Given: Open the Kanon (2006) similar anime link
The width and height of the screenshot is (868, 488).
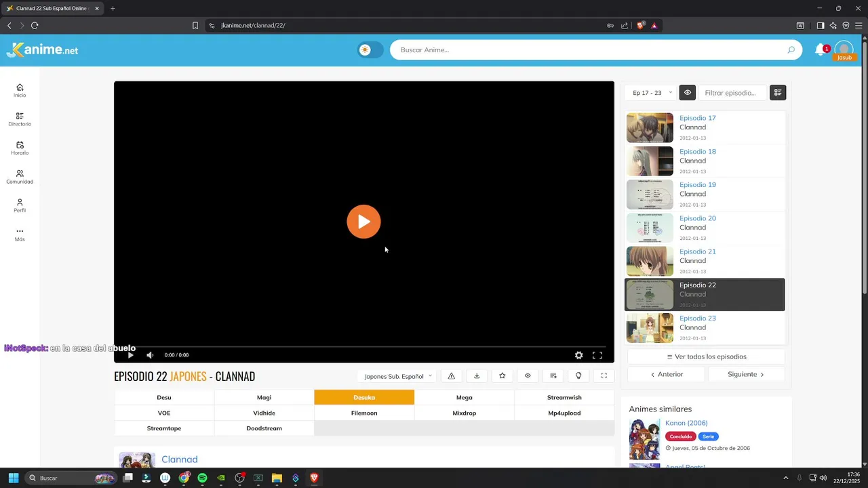Looking at the screenshot, I should 686,423.
